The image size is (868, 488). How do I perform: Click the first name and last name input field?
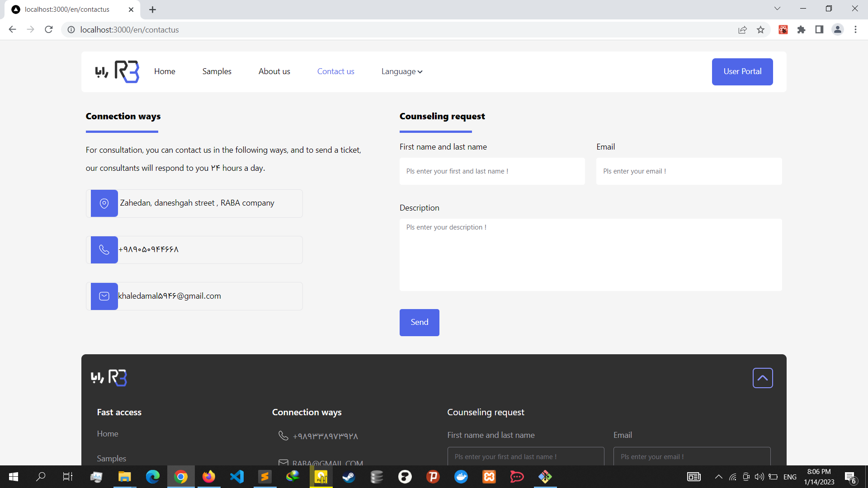[492, 171]
